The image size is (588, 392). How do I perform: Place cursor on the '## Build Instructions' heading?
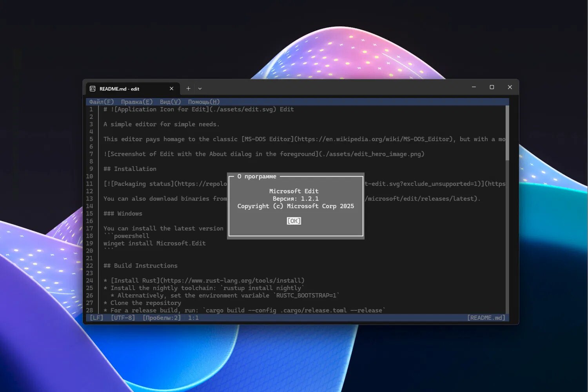140,266
